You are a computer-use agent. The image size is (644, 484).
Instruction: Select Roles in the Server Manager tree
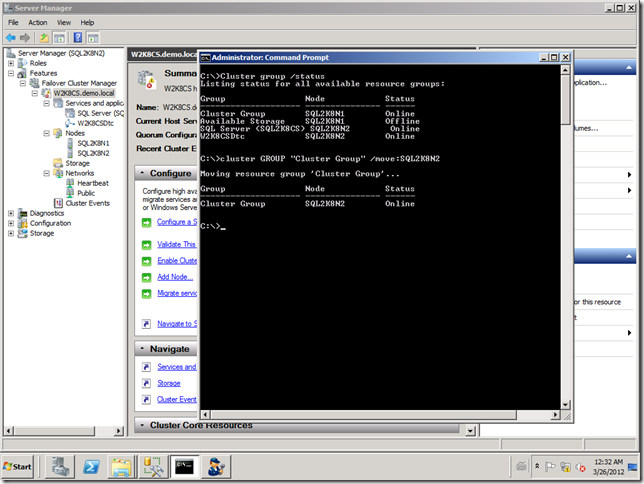[x=38, y=63]
